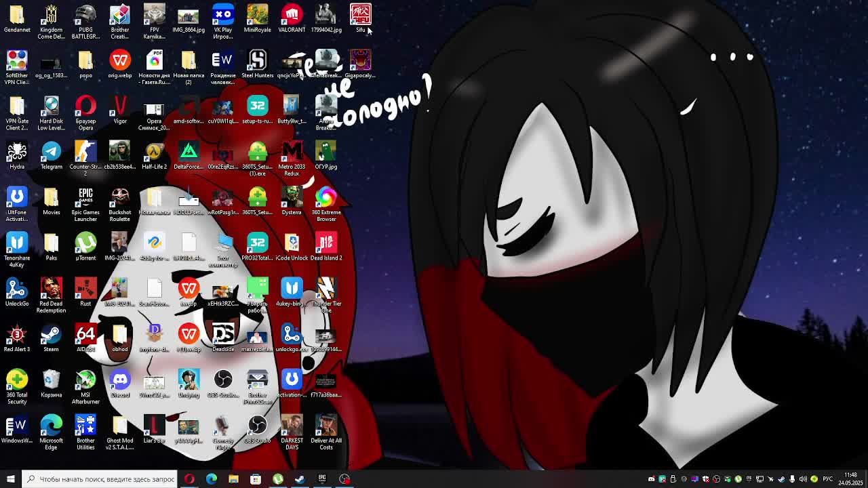The image size is (868, 488).
Task: Select the MSI Afterburner desktop icon
Action: click(x=85, y=387)
